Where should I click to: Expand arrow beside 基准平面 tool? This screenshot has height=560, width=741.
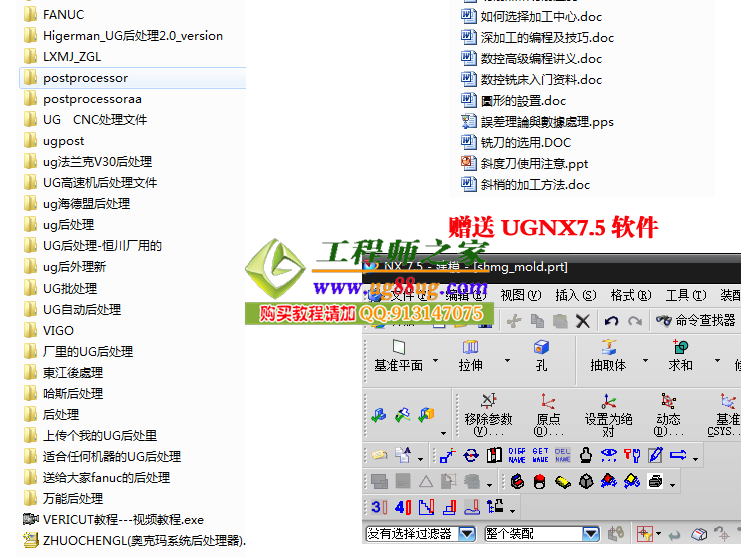coord(436,360)
